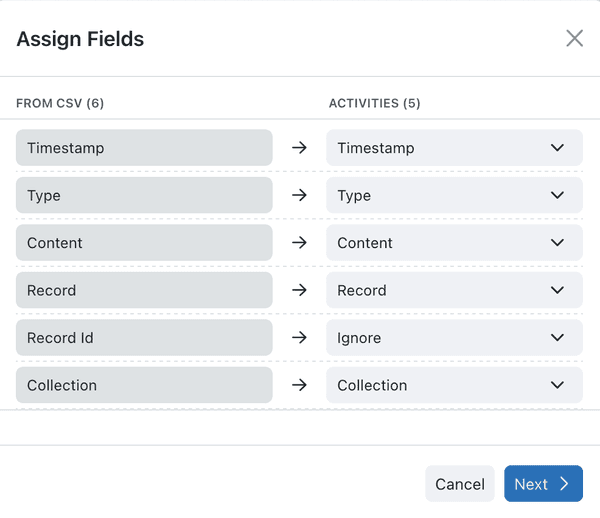Viewport: 600px width, 518px height.
Task: Click the arrow icon in Type row
Action: pos(299,195)
